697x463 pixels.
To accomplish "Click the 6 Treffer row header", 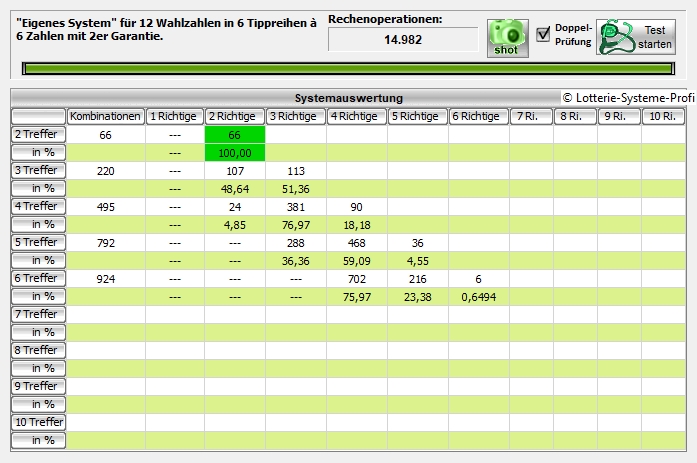I will point(39,278).
